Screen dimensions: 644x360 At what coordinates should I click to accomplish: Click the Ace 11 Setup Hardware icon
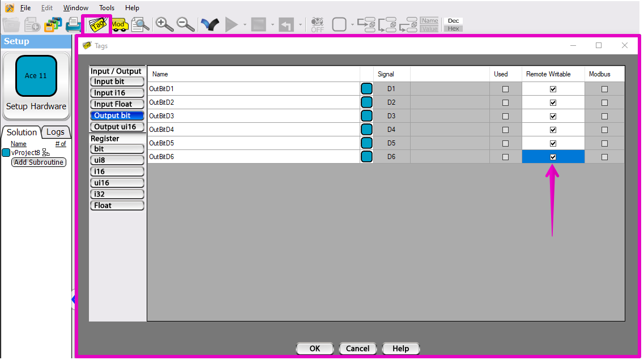tap(36, 76)
